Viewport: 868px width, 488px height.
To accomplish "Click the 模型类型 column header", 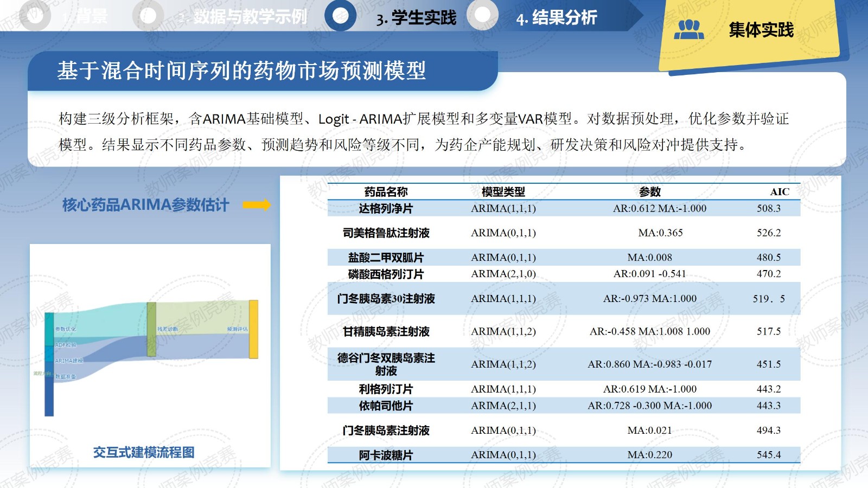I will (x=503, y=192).
